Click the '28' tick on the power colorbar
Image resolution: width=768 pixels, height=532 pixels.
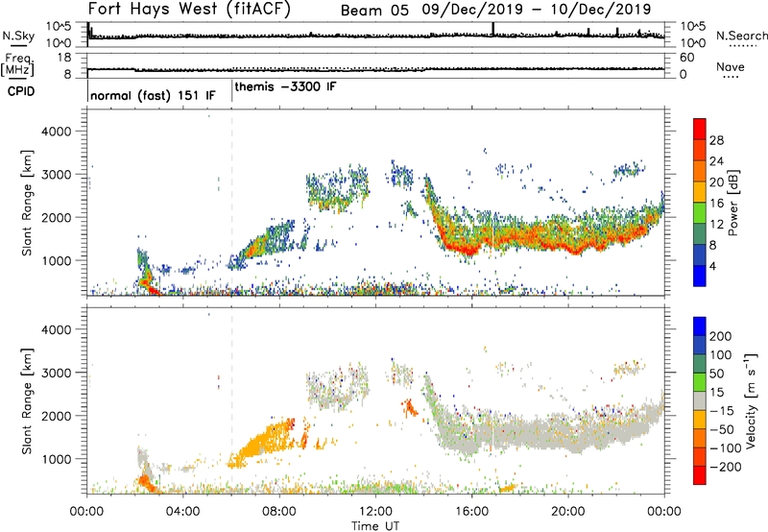(716, 140)
